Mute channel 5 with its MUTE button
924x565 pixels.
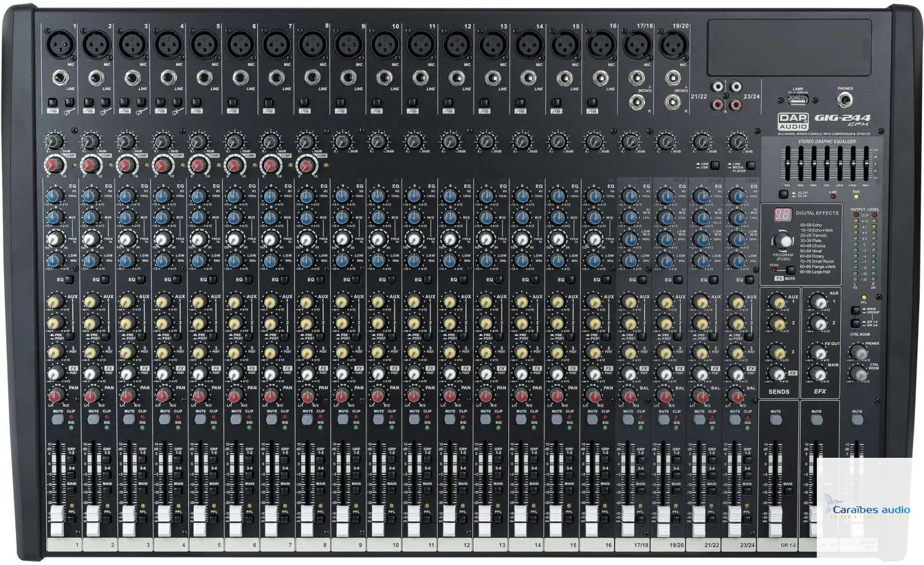pyautogui.click(x=200, y=419)
